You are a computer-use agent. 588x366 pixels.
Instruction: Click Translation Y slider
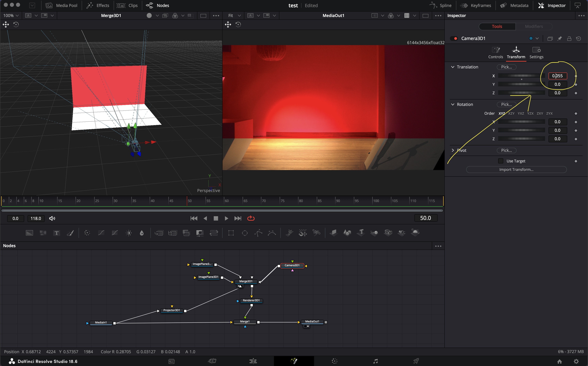pyautogui.click(x=521, y=84)
